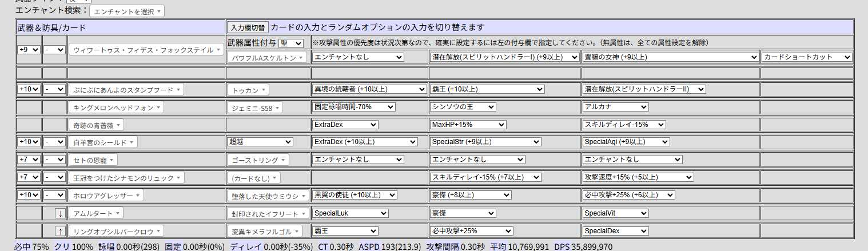Open the 固定詠唱時間-70% dropdown
Screen dimensions: 868x251
point(354,107)
